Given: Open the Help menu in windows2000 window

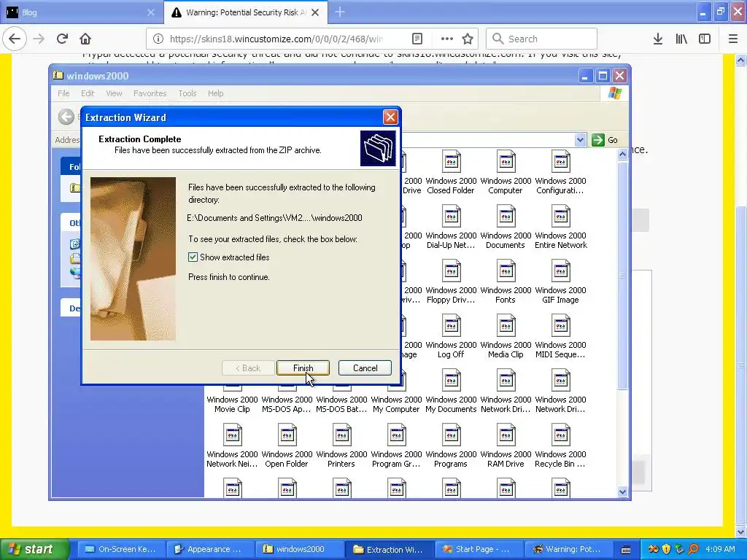Looking at the screenshot, I should [215, 93].
